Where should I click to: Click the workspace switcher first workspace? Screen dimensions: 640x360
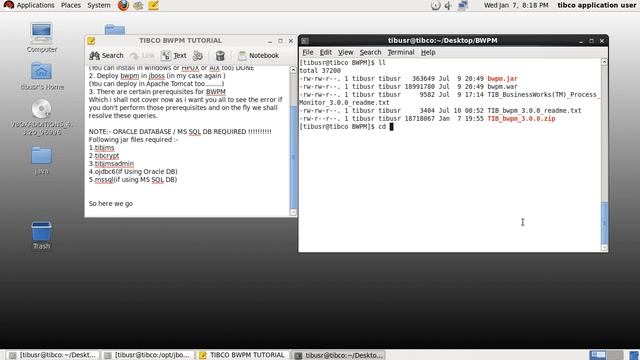(598, 355)
